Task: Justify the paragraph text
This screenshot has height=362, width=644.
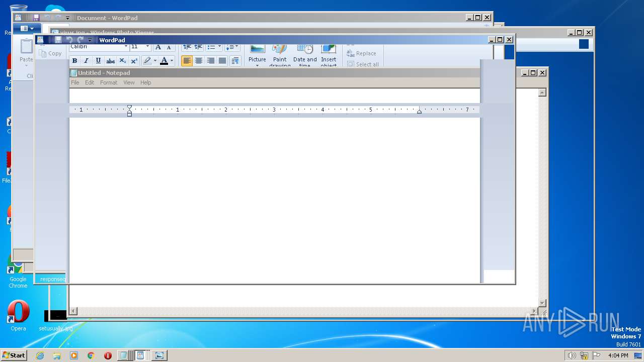Action: click(x=222, y=61)
